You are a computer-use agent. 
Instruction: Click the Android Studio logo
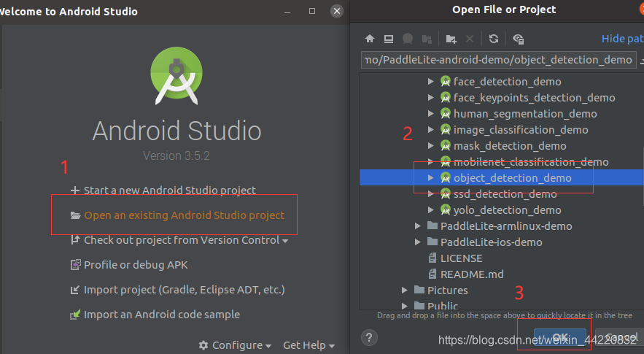(176, 75)
